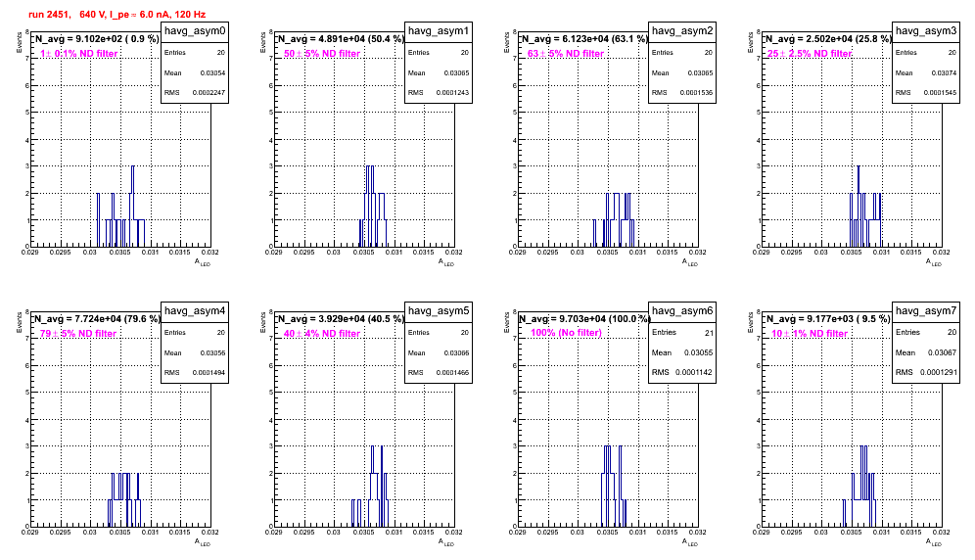The width and height of the screenshot is (975, 560).
Task: Click the N_avg = 6.123e+04 label
Action: click(x=584, y=38)
